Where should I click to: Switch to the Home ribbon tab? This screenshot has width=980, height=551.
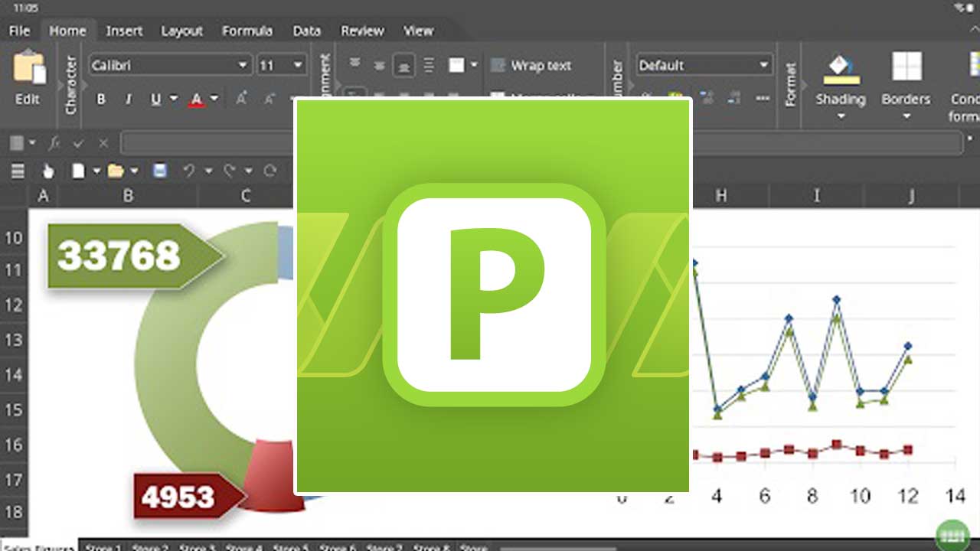click(x=67, y=31)
